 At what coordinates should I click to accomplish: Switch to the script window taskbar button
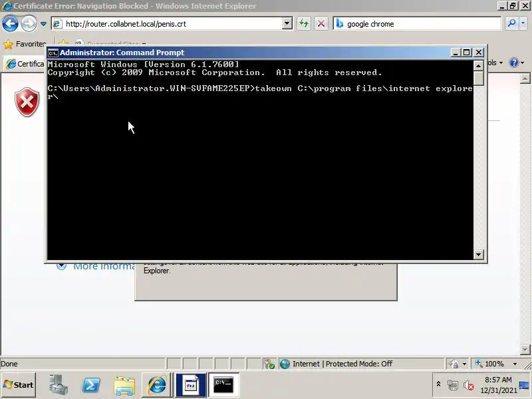coord(191,385)
